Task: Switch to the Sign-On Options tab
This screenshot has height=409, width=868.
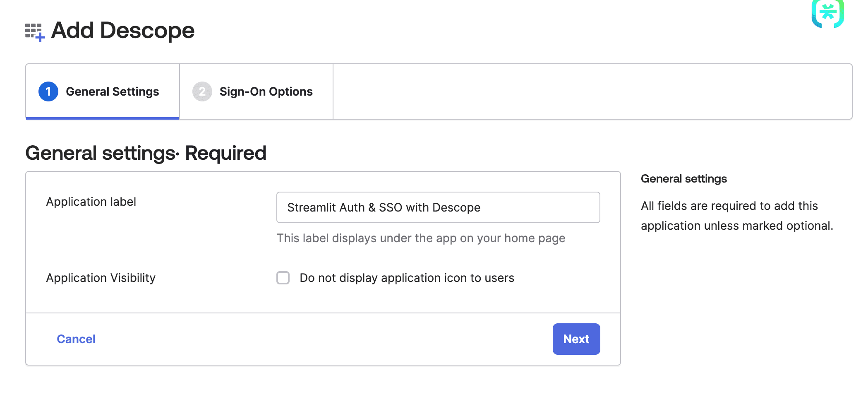Action: point(257,91)
